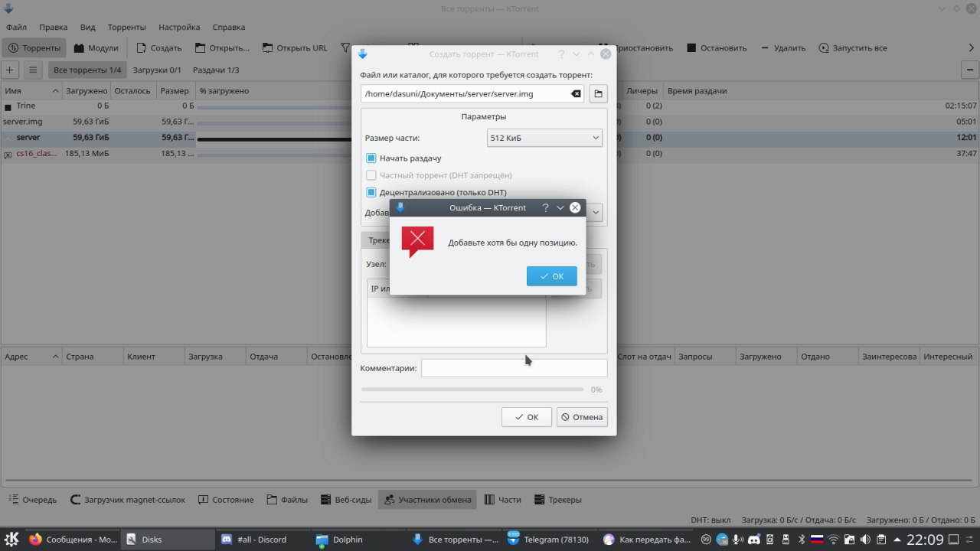This screenshot has width=980, height=551.
Task: Switch to the Загрузки 0/1 tab
Action: [x=157, y=70]
